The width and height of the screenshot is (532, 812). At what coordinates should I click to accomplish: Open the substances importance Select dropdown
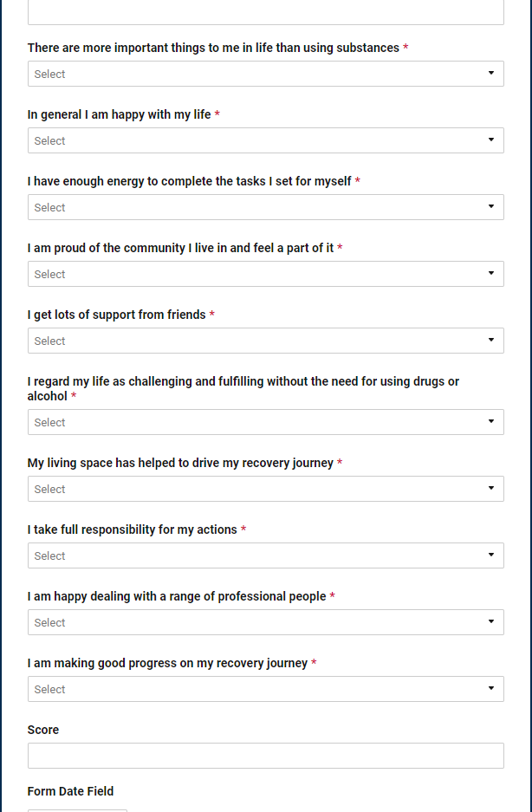pyautogui.click(x=266, y=74)
